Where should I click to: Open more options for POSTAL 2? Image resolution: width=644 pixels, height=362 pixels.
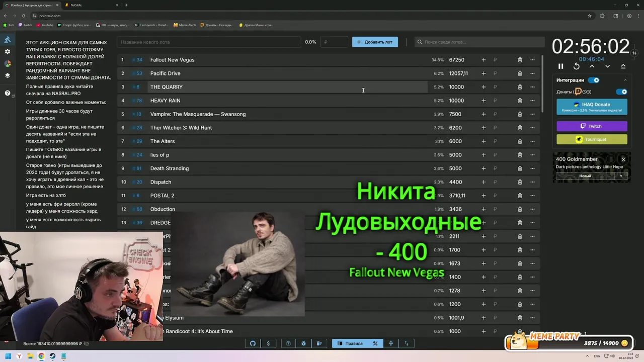[x=532, y=196]
